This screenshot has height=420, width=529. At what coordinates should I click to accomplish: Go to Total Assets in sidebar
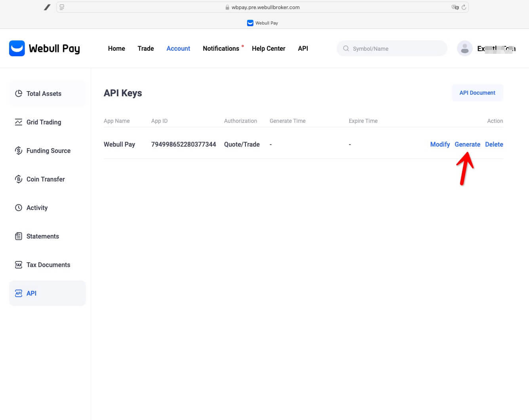[47, 94]
